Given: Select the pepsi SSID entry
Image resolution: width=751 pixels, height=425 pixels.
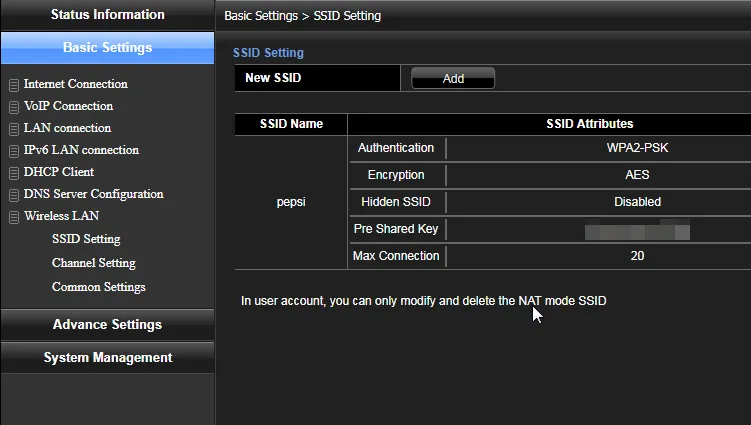Looking at the screenshot, I should coord(291,202).
